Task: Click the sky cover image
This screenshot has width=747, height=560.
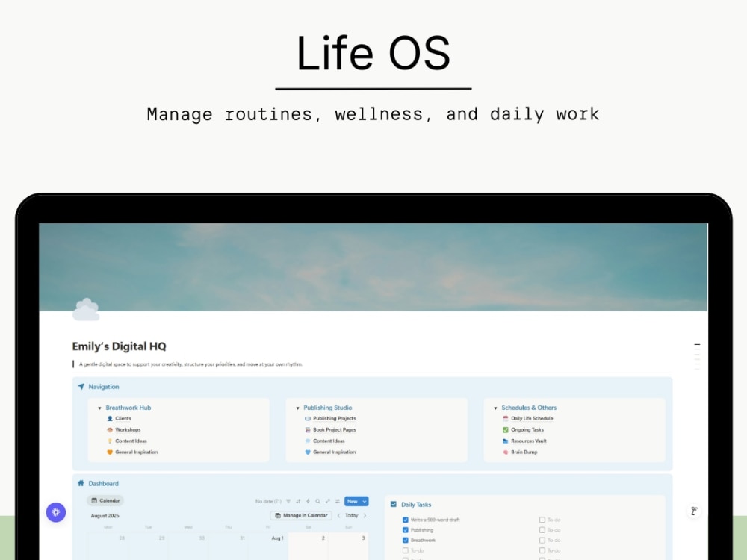Action: (x=373, y=267)
